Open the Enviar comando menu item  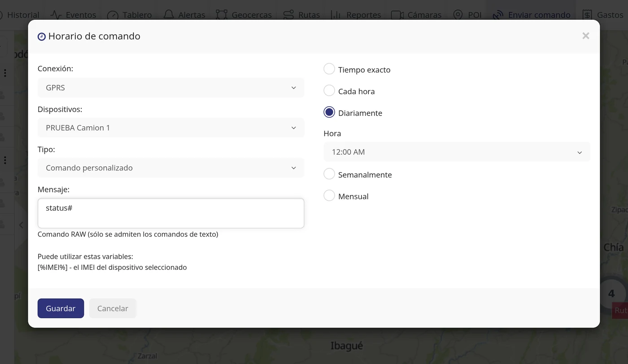[x=532, y=15]
